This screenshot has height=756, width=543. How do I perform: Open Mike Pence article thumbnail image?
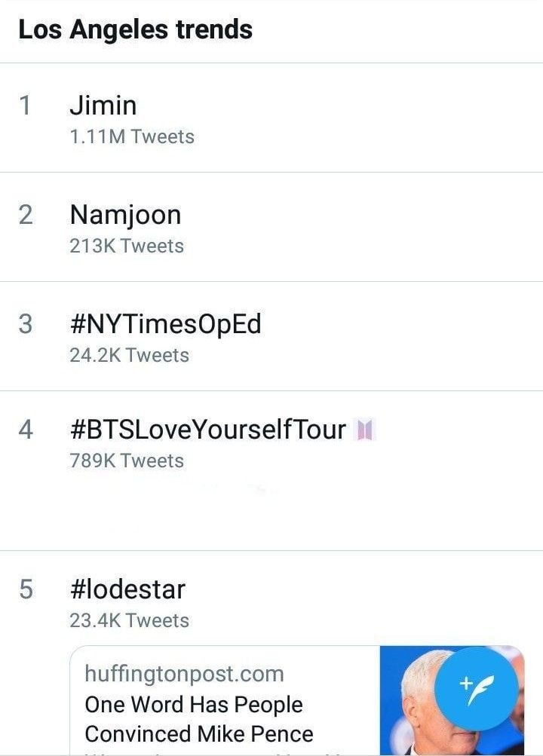(452, 701)
